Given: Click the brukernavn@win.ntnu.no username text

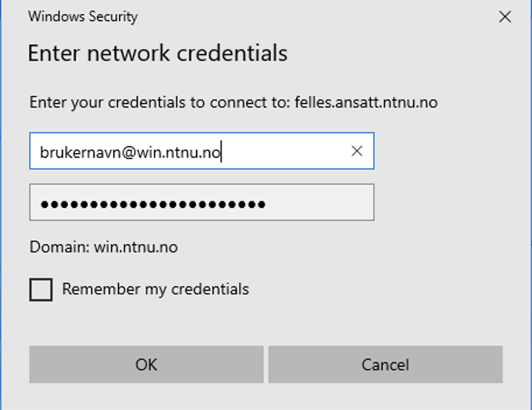Looking at the screenshot, I should [x=129, y=152].
